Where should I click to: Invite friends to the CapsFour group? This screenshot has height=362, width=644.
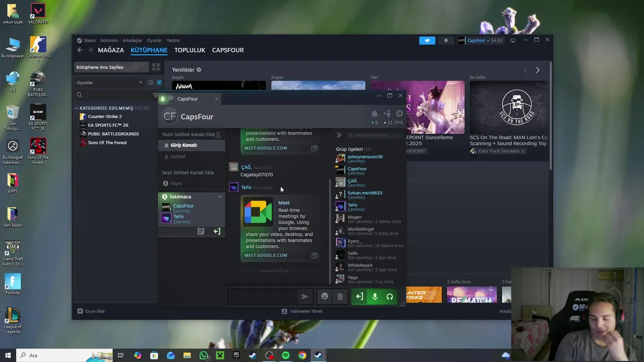387,114
